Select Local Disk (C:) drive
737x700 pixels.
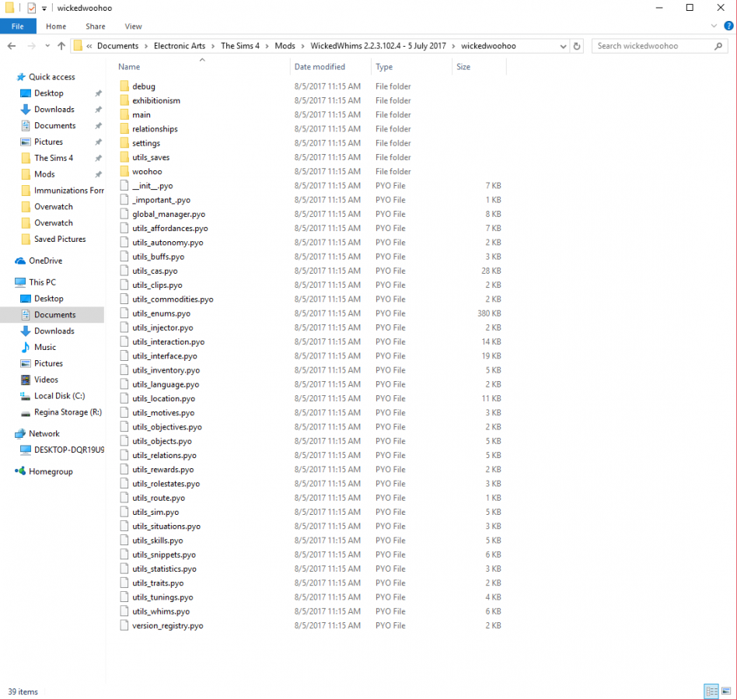[x=59, y=396]
